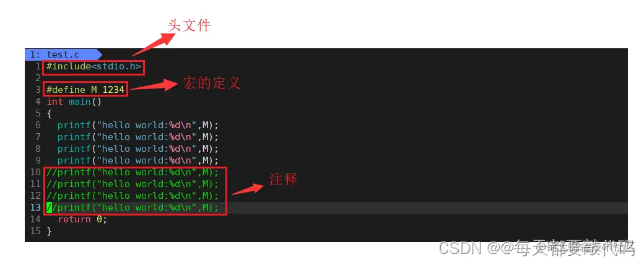Click the green cursor on line 13

[x=49, y=207]
